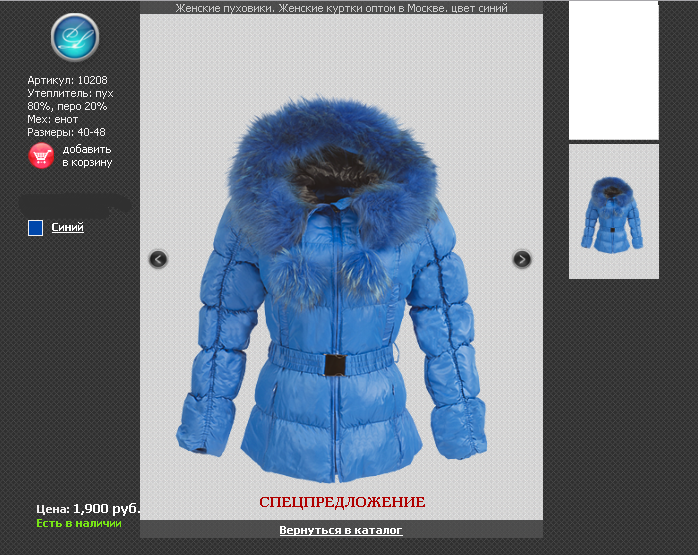Show the previous jacket with left arrow
The image size is (698, 555).
158,259
